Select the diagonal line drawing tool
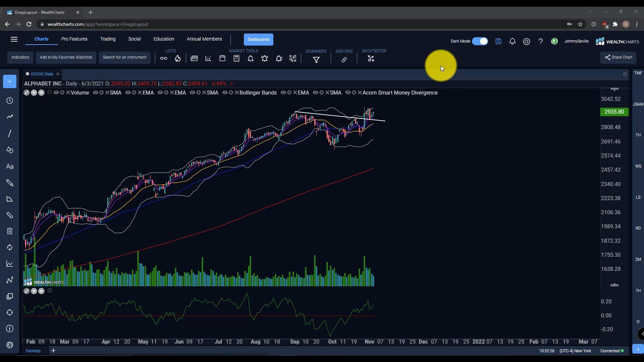644x362 pixels. tap(10, 133)
